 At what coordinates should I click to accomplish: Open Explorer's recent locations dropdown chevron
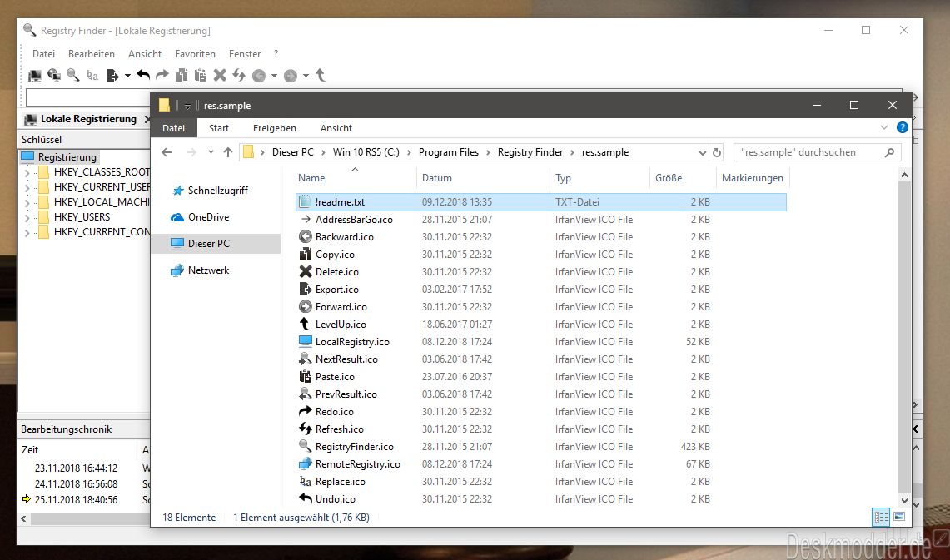click(x=211, y=152)
